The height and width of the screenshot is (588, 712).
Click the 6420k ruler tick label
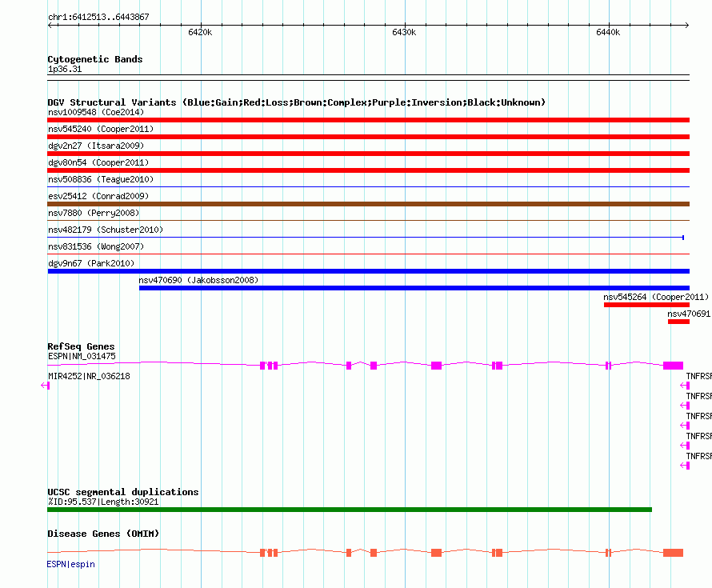200,32
